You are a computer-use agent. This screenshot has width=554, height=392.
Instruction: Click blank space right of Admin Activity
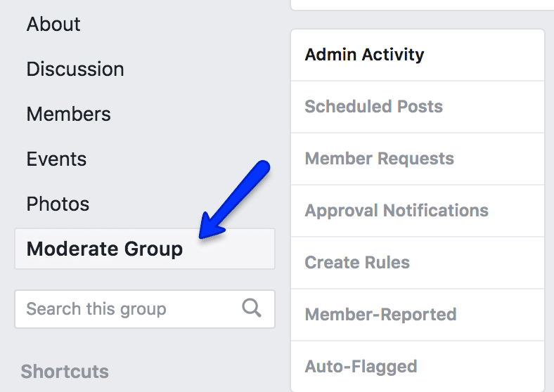tap(484, 55)
